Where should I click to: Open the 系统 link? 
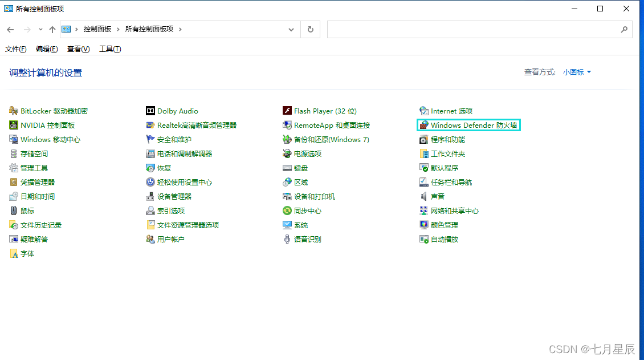(301, 225)
